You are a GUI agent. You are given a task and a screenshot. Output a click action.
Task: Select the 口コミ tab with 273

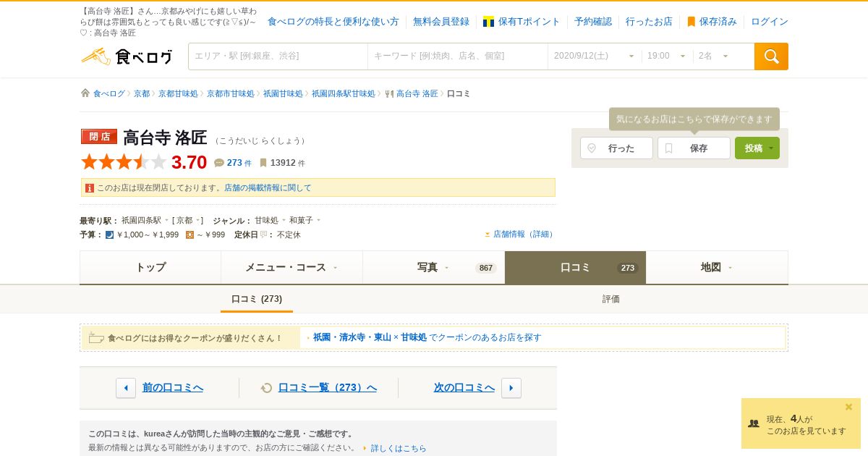575,267
